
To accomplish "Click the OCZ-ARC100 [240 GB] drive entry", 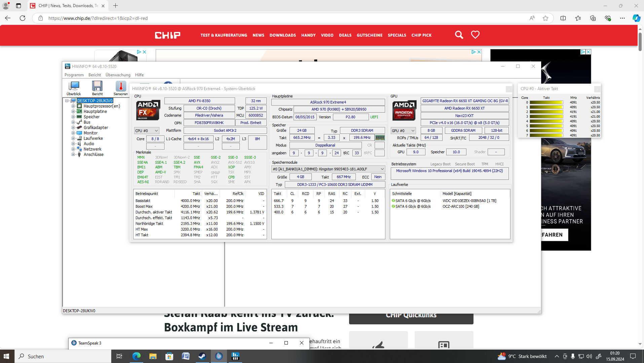I will point(461,206).
